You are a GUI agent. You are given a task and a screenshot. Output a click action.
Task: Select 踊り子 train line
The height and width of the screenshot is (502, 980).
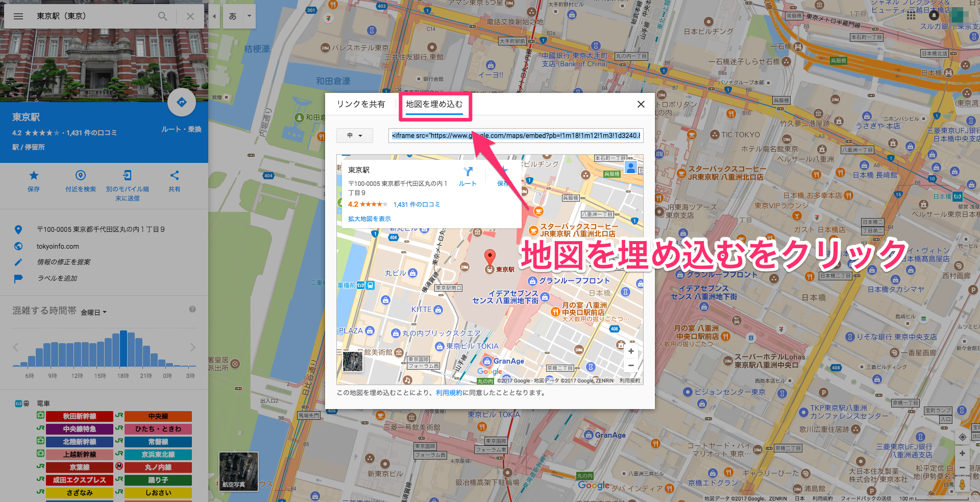[x=158, y=480]
